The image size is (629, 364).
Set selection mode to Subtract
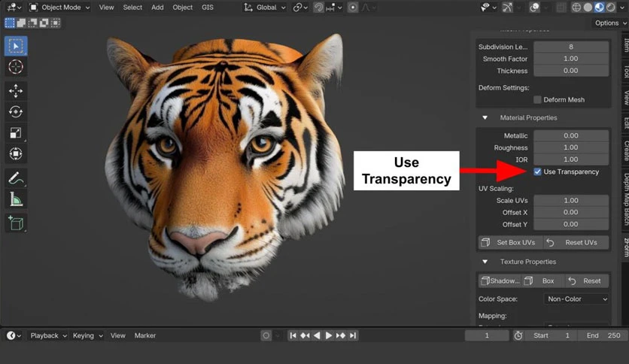pyautogui.click(x=32, y=23)
